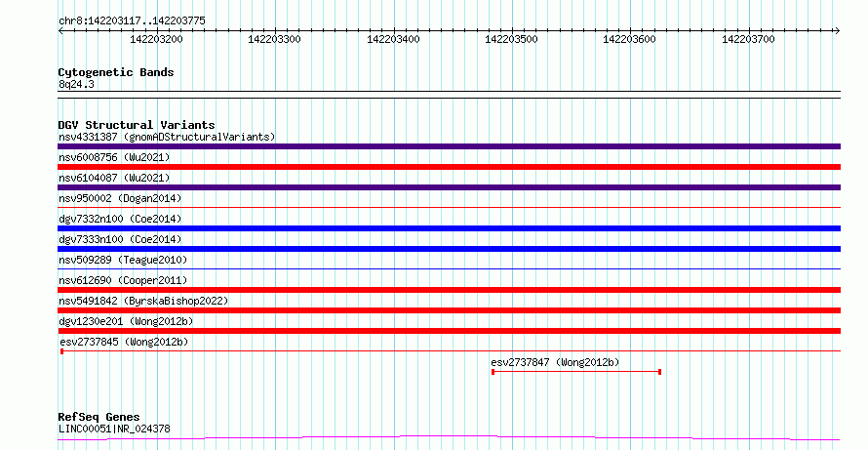
Task: Select the nsv612690 (Cooper2011) red bar
Action: coord(449,290)
